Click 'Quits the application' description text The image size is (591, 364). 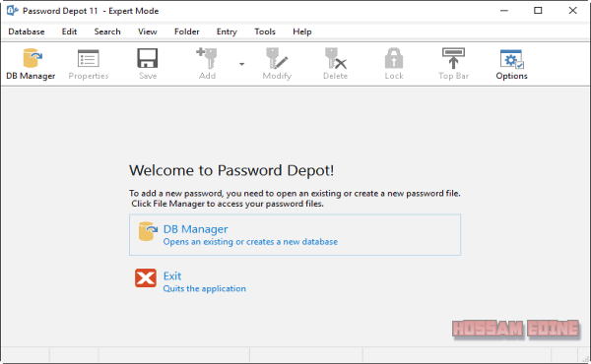pyautogui.click(x=204, y=288)
